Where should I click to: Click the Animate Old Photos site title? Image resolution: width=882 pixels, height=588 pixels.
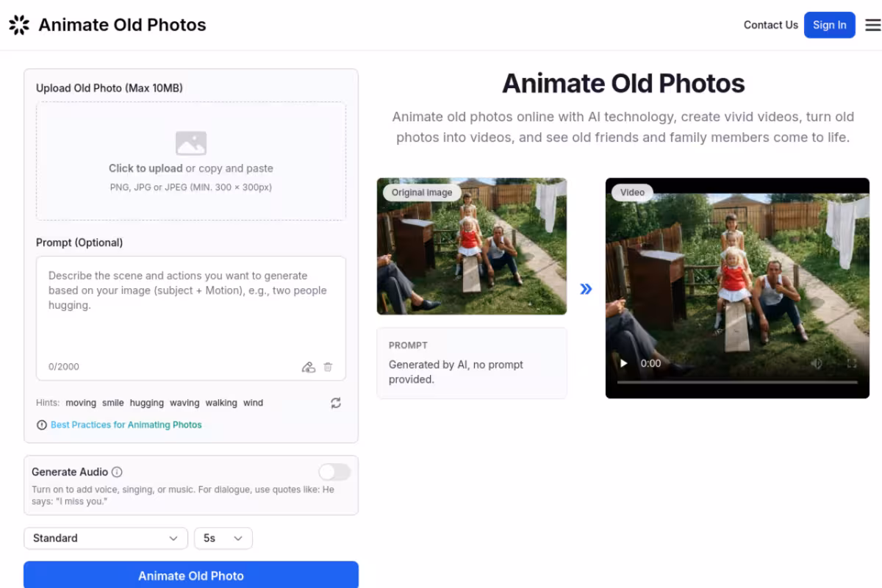[122, 25]
